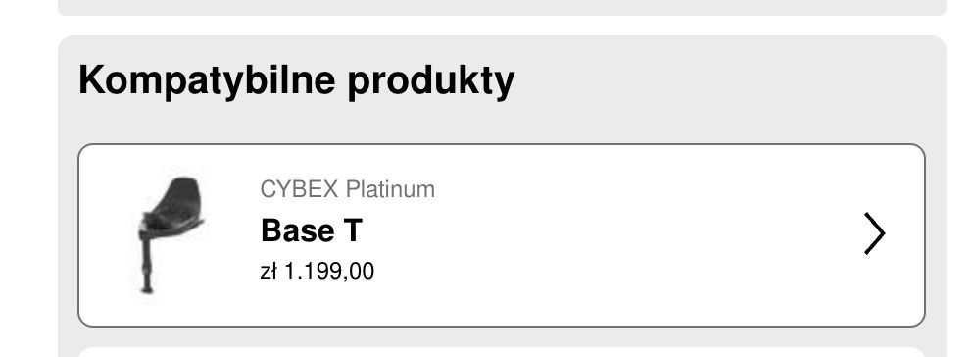Screen dimensions: 980x357
Task: Click the zł 1.199,00 price text
Action: point(318,272)
